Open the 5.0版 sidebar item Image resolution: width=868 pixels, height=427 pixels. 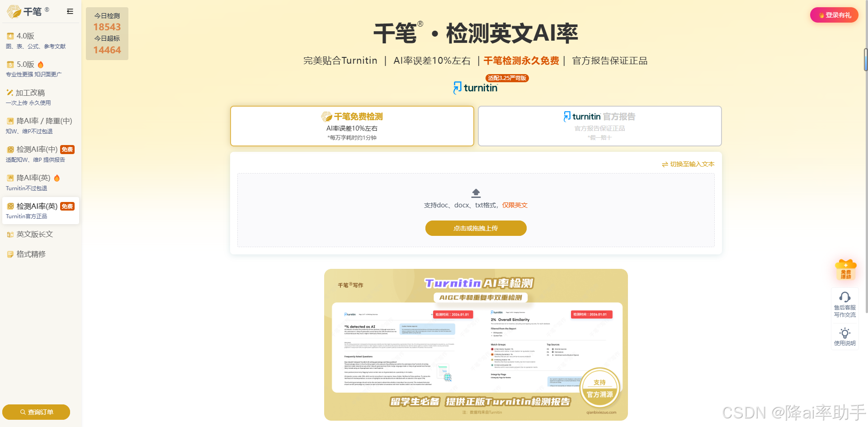41,69
